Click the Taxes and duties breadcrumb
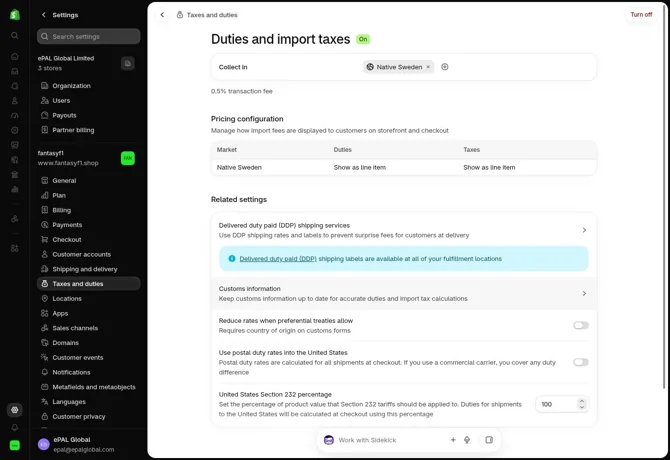The height and width of the screenshot is (460, 670). (212, 15)
